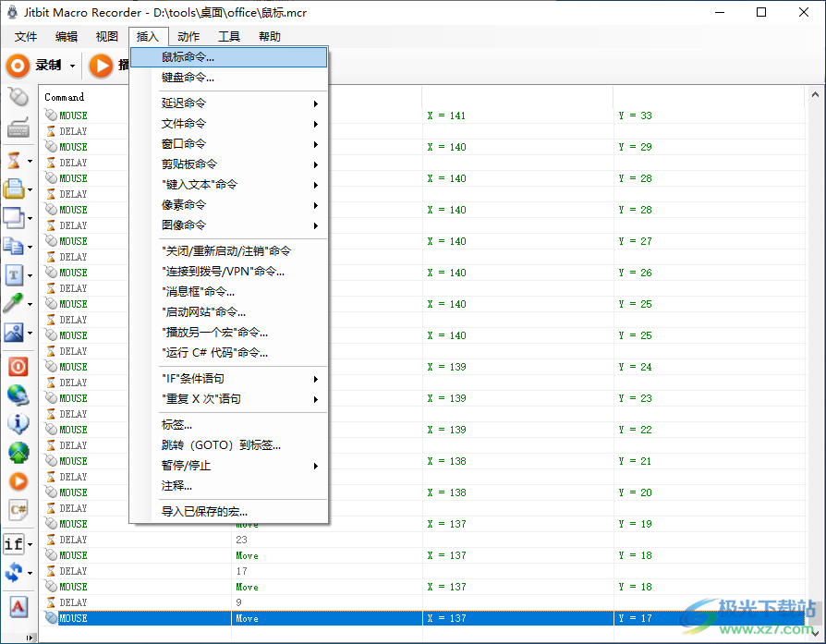Select "启动网站"命令... menu item
826x644 pixels.
coord(228,312)
